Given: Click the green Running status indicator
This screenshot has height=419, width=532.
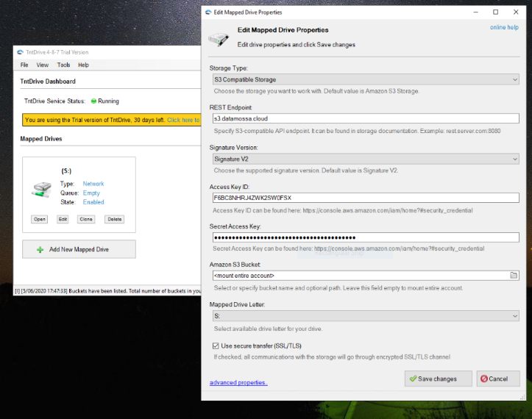Looking at the screenshot, I should tap(93, 101).
